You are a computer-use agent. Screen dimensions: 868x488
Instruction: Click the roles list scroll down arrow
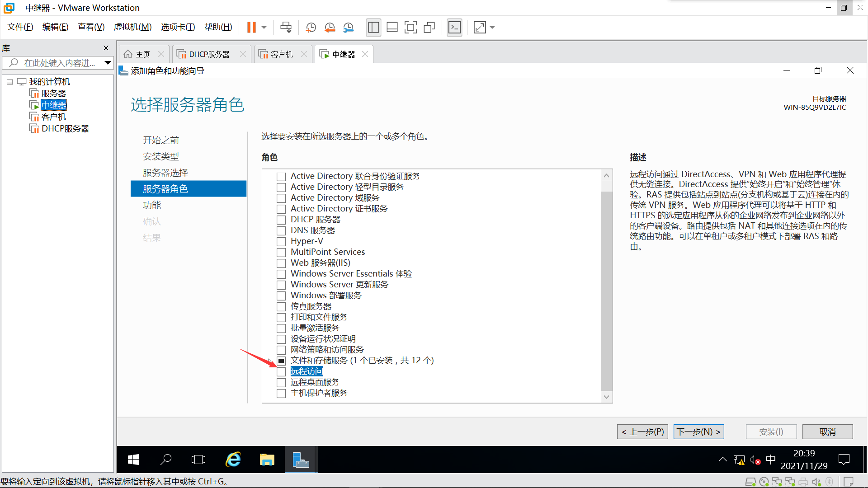(606, 397)
